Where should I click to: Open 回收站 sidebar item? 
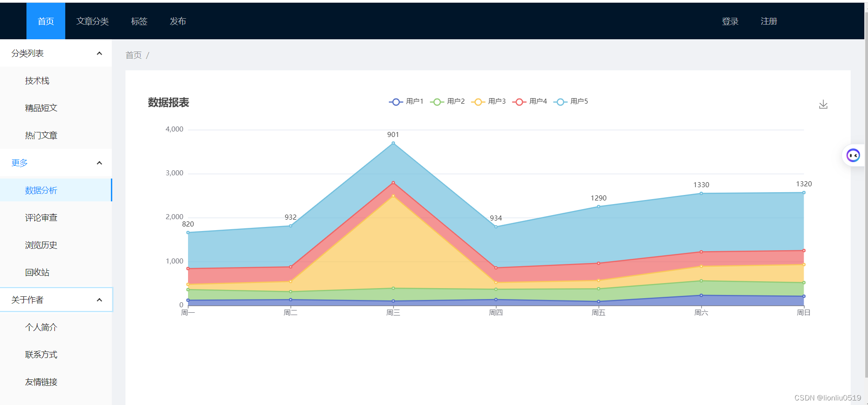56,273
